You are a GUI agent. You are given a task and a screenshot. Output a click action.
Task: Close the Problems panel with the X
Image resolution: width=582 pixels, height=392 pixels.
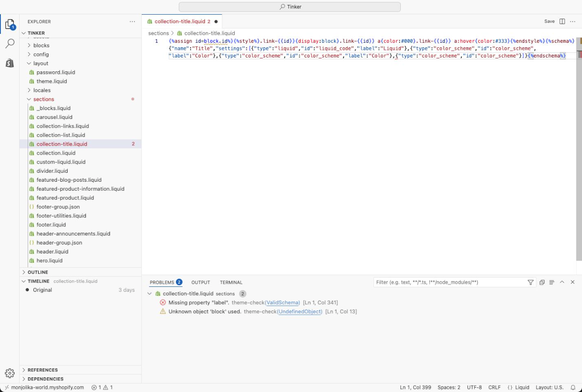coord(573,282)
